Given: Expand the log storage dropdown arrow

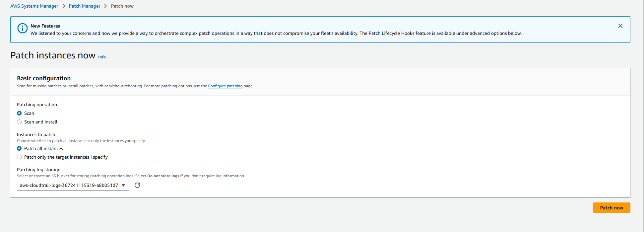Looking at the screenshot, I should [x=123, y=185].
